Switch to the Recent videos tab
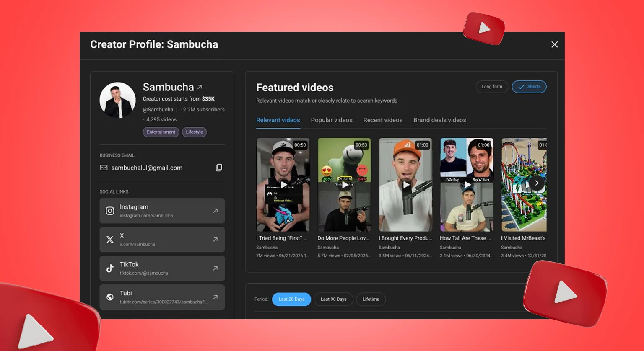Viewport: 644px width, 351px height. coord(383,120)
